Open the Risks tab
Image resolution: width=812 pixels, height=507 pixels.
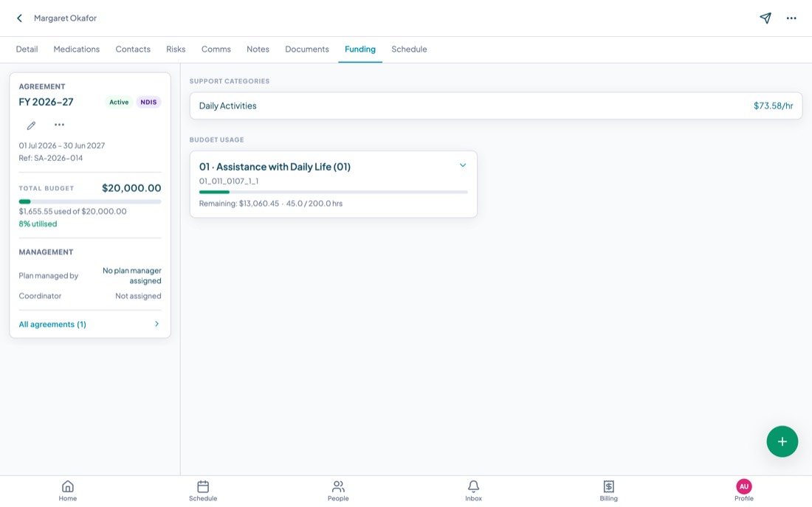point(176,49)
